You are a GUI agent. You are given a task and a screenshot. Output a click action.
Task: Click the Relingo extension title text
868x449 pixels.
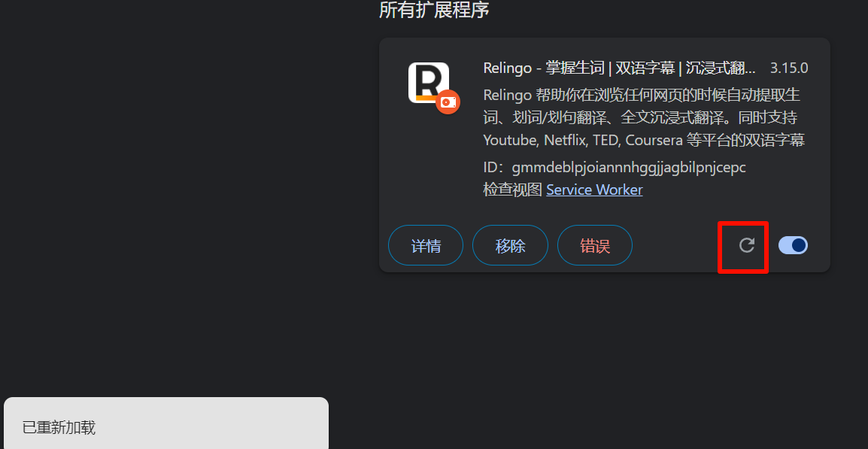coord(620,68)
